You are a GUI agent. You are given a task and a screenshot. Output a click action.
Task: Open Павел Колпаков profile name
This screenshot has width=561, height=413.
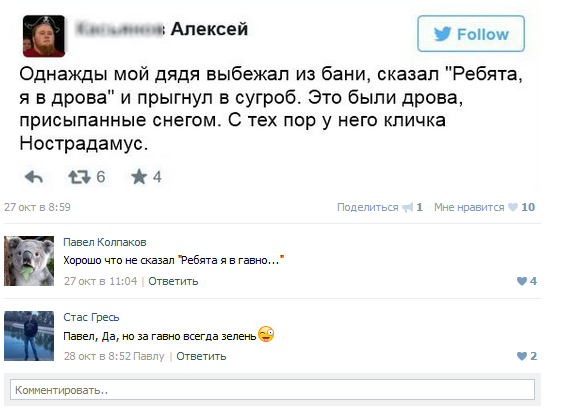tap(105, 242)
